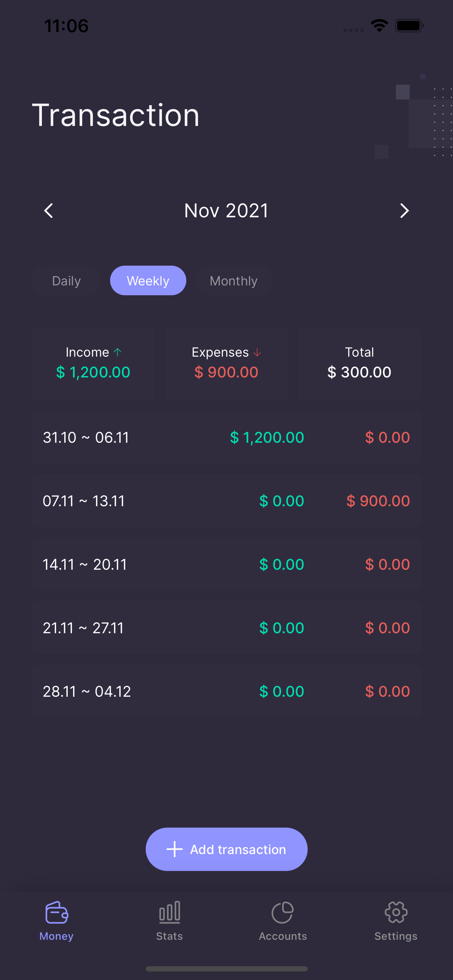
Task: Open the Accounts pie chart icon
Action: [x=283, y=912]
